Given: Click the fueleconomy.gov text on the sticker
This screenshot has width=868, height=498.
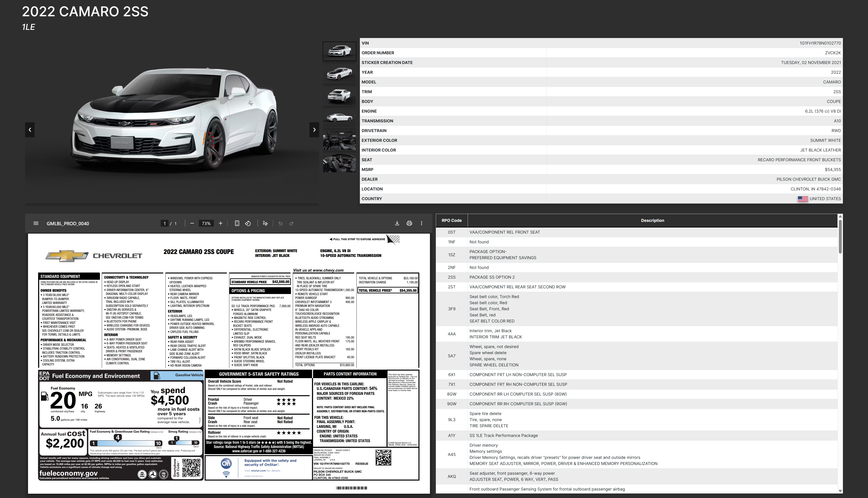Looking at the screenshot, I should 68,473.
